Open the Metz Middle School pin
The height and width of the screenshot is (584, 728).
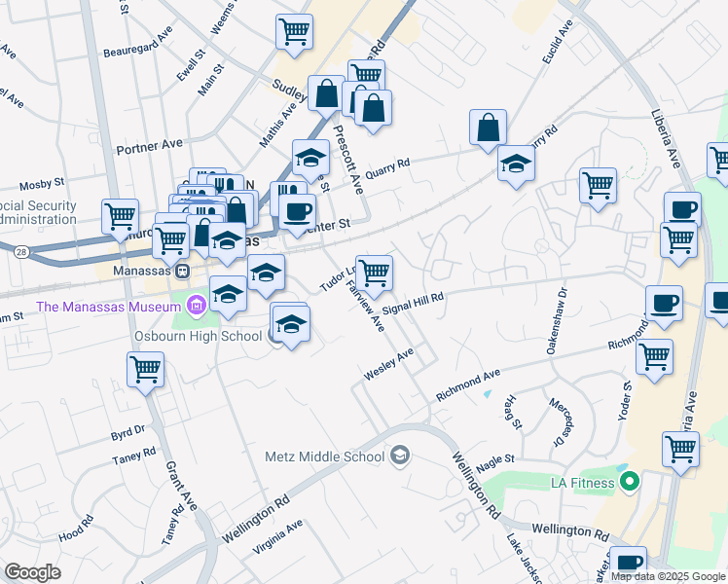[x=400, y=456]
